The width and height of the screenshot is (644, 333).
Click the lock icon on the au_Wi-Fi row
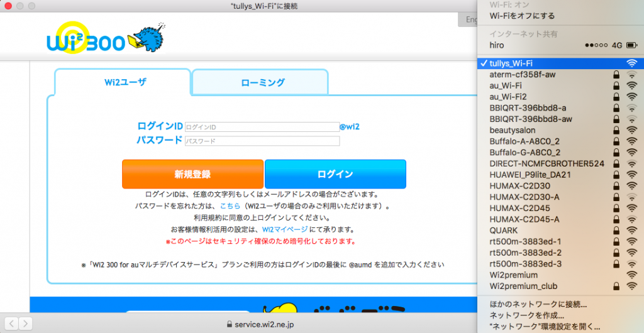pos(616,85)
